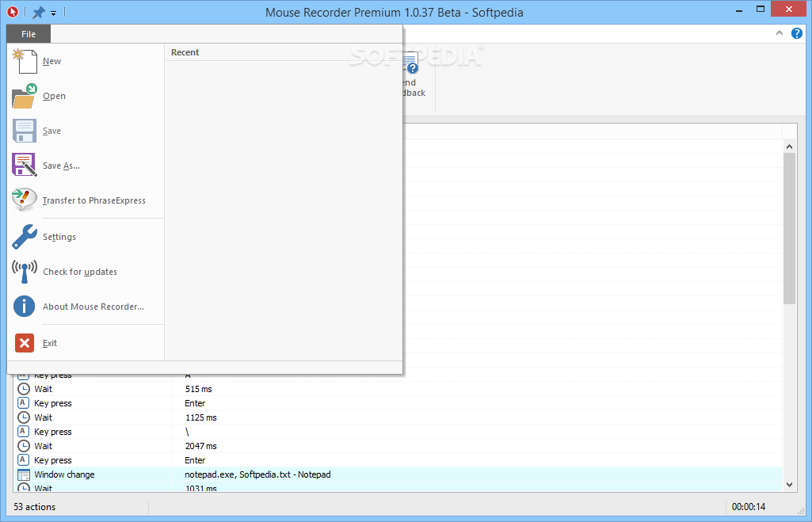This screenshot has height=522, width=812.
Task: Click the Save As purple disk icon
Action: click(x=25, y=166)
